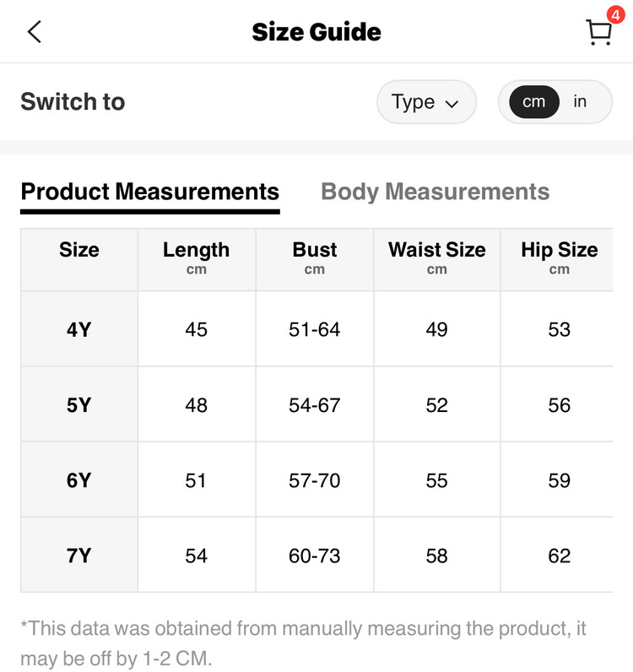This screenshot has width=633, height=672.
Task: Click the Type dropdown chevron arrow
Action: 452,104
